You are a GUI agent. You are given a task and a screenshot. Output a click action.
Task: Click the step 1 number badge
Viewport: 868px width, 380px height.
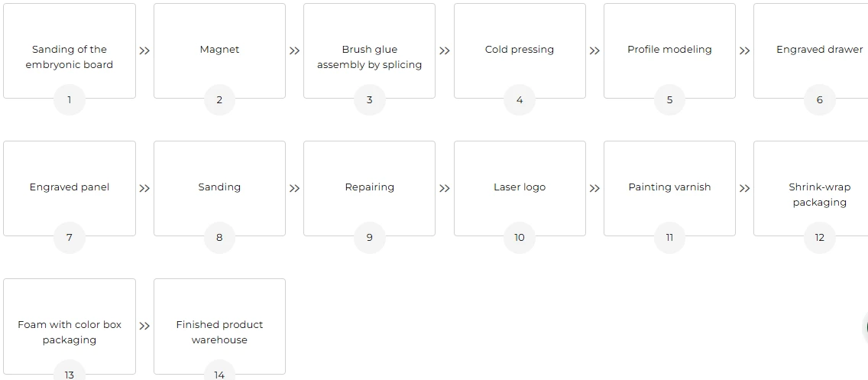70,99
